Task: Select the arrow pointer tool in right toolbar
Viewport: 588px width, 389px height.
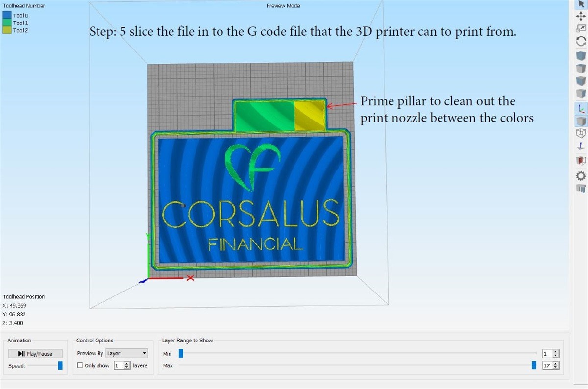Action: tap(581, 4)
